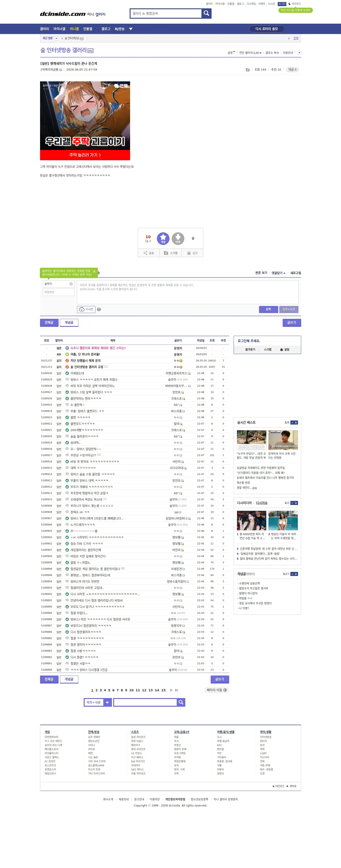The image size is (341, 868).
Task: Select the 전체글 tab above the list
Action: [49, 323]
